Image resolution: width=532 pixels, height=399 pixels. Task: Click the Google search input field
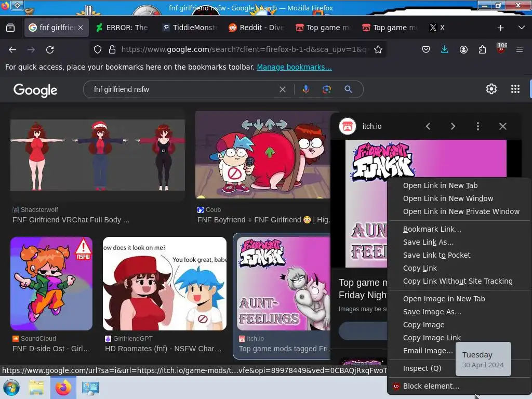click(183, 89)
